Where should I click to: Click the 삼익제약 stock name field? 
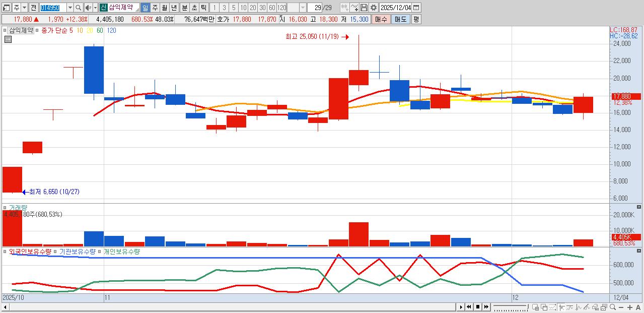pyautogui.click(x=123, y=8)
